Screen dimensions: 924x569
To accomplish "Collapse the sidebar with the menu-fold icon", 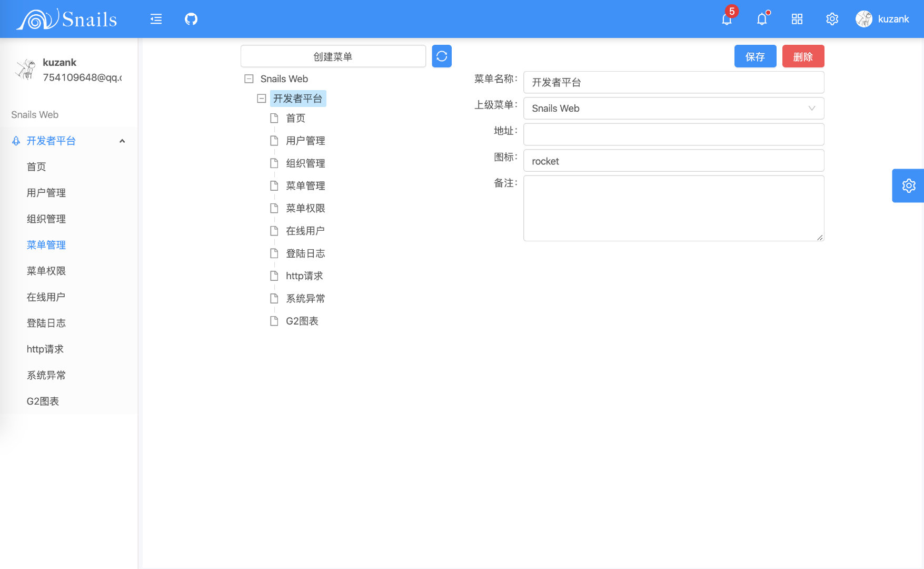I will click(x=156, y=19).
